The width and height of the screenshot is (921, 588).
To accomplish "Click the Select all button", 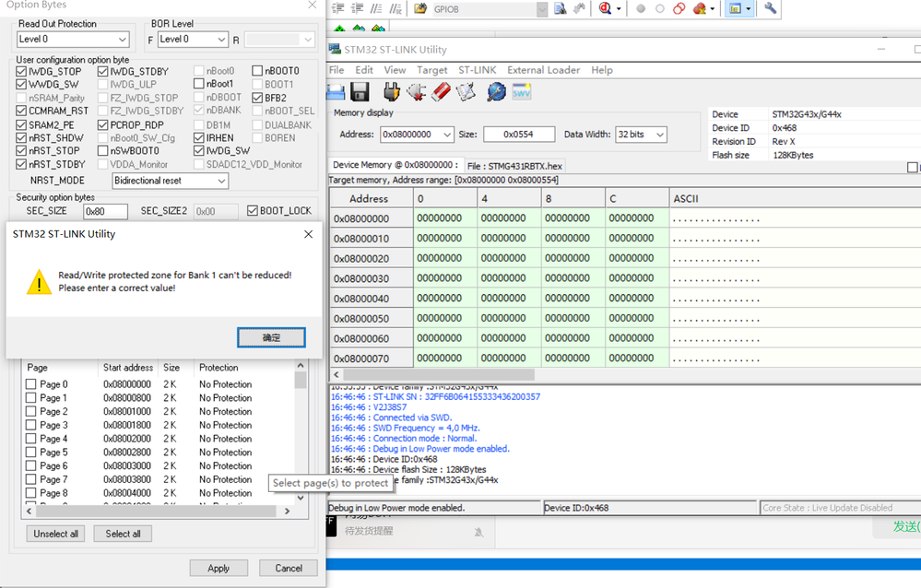I will point(123,534).
